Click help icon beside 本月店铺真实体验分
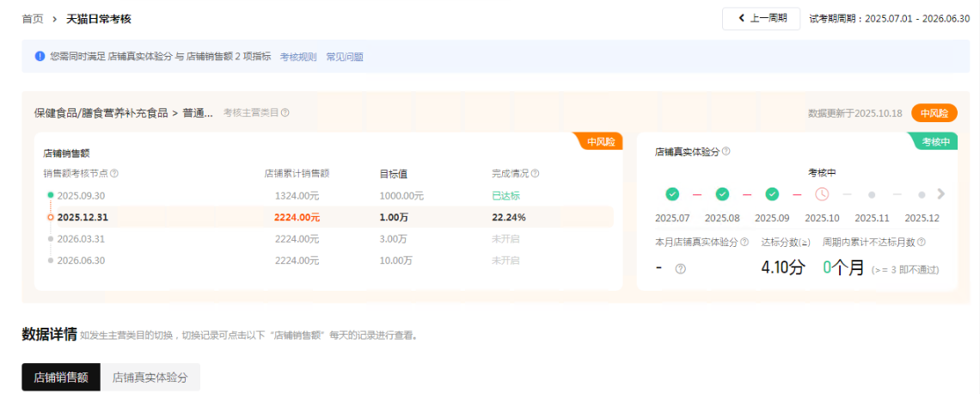 point(744,243)
